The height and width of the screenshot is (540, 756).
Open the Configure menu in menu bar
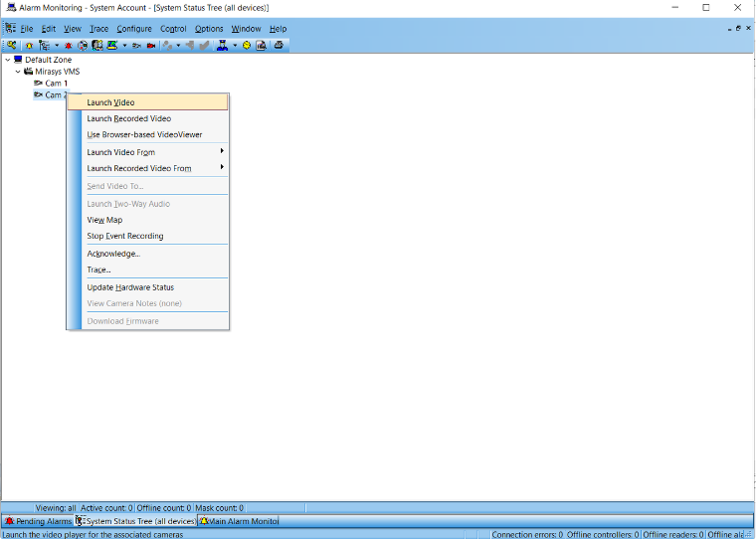[134, 29]
